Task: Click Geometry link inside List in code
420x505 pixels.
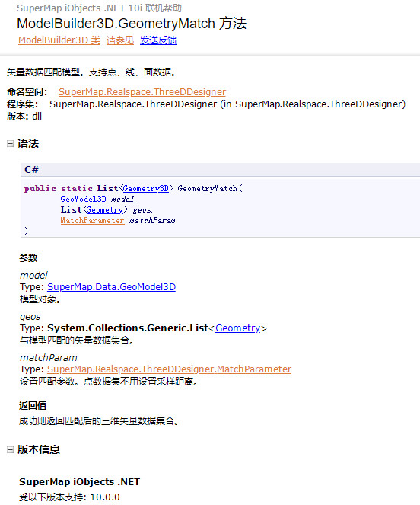Action: (x=105, y=210)
